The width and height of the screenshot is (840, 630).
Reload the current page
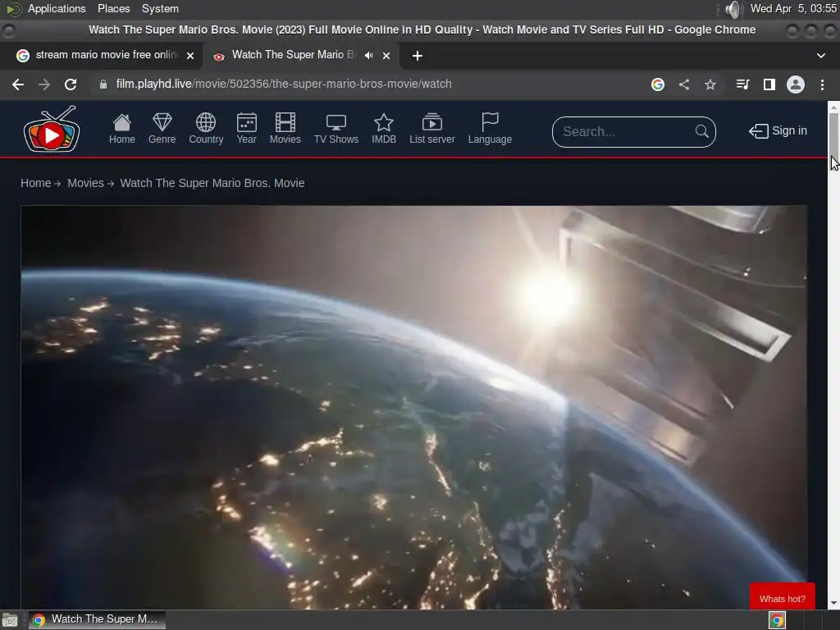coord(71,84)
